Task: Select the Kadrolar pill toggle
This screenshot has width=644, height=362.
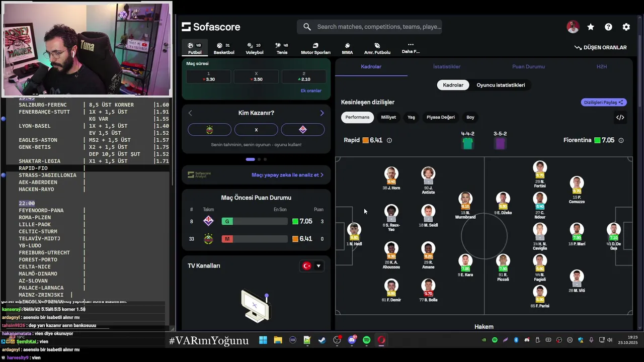Action: (453, 85)
